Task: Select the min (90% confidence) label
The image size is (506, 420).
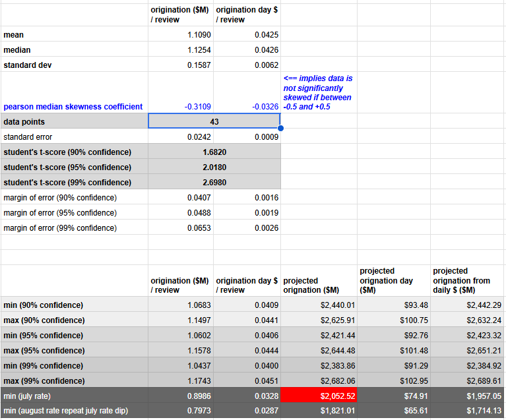Action: pos(44,305)
